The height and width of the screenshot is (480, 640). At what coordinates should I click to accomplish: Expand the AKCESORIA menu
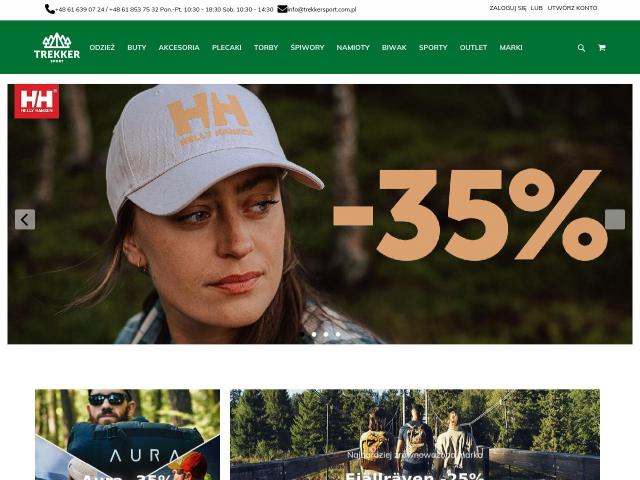click(x=179, y=48)
